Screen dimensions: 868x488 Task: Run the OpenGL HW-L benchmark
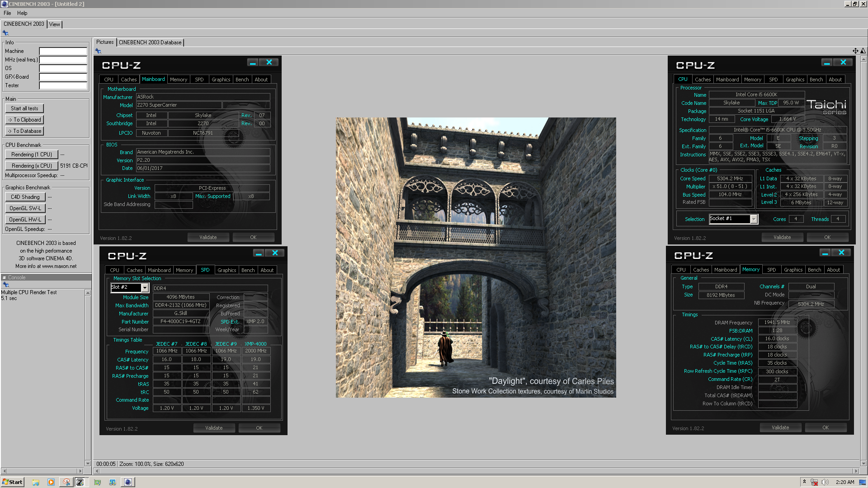[x=25, y=220]
